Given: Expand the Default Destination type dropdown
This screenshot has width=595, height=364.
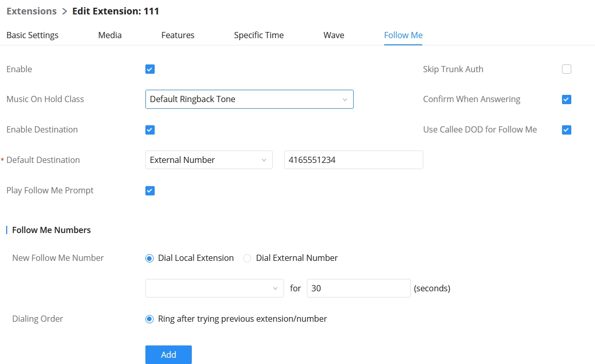Looking at the screenshot, I should (x=209, y=160).
